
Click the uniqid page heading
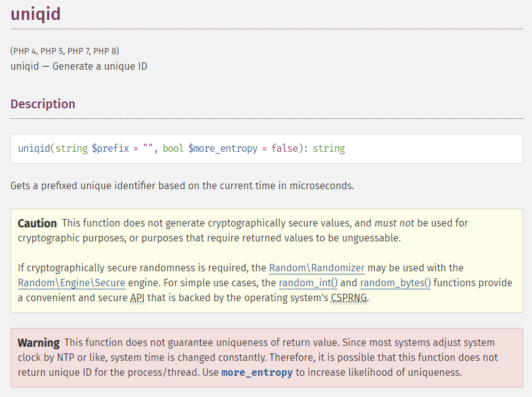pyautogui.click(x=35, y=13)
